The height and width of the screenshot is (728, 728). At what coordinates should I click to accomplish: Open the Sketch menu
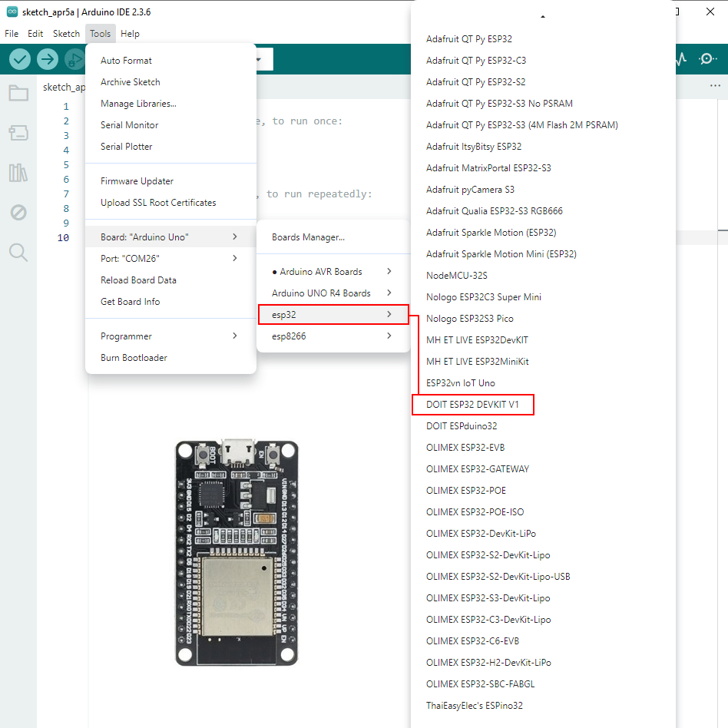[66, 33]
